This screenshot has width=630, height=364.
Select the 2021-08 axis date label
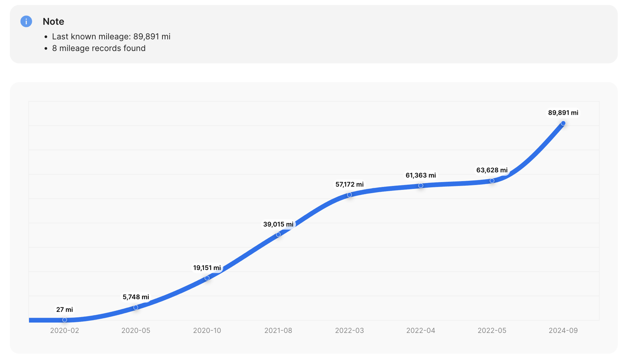click(278, 330)
